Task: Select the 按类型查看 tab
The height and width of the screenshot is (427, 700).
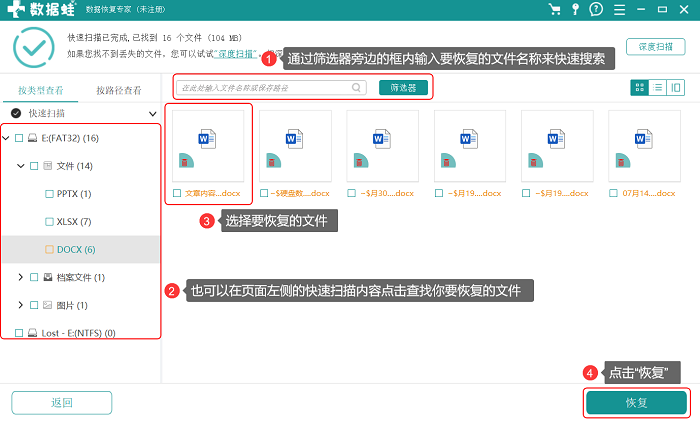Action: 41,91
